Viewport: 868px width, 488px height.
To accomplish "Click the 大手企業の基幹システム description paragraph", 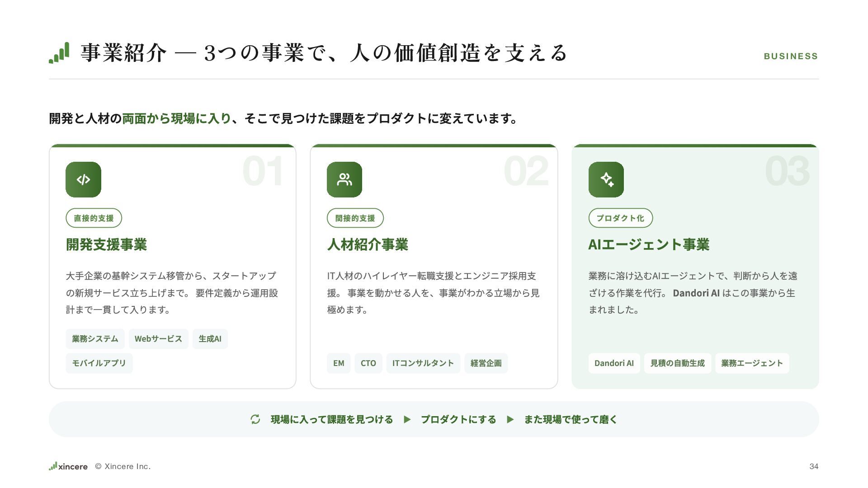I will (x=172, y=293).
